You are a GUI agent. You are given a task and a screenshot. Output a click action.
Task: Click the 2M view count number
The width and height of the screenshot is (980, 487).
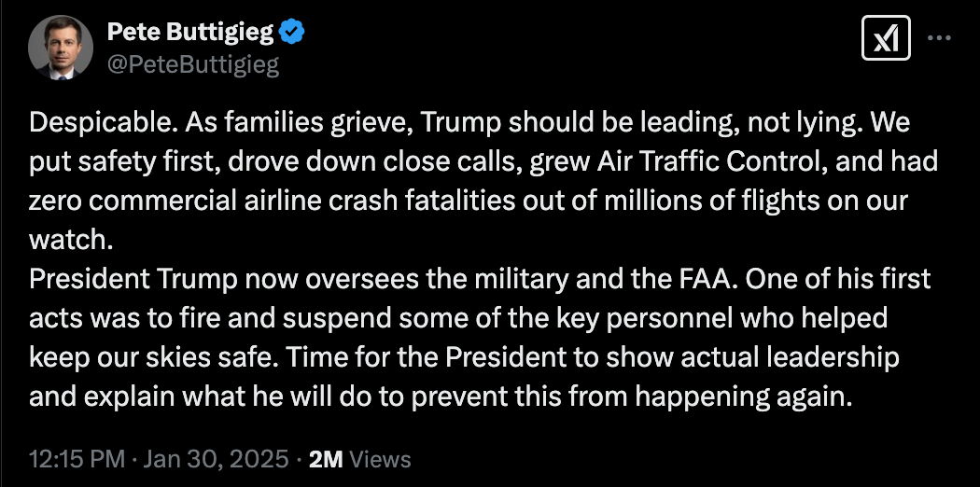pyautogui.click(x=325, y=459)
